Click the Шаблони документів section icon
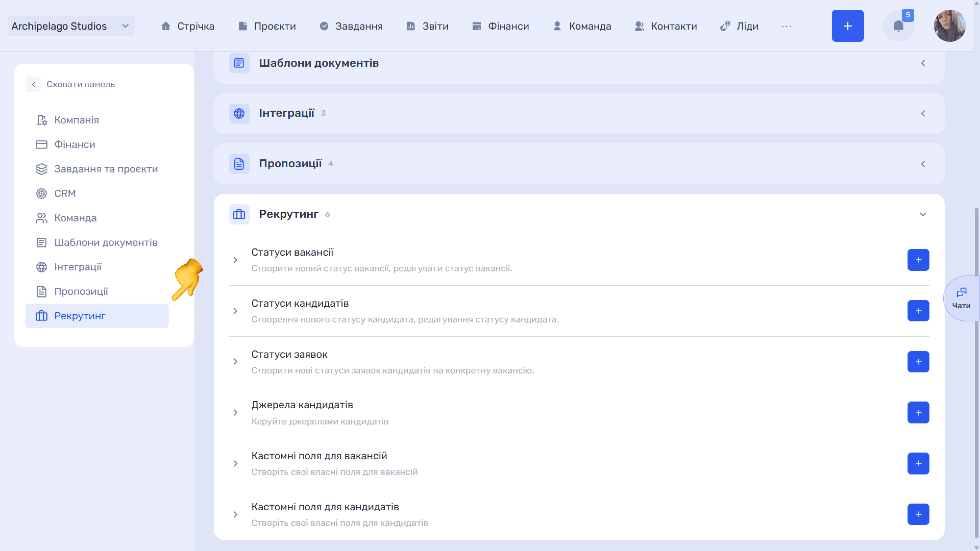 (x=239, y=63)
